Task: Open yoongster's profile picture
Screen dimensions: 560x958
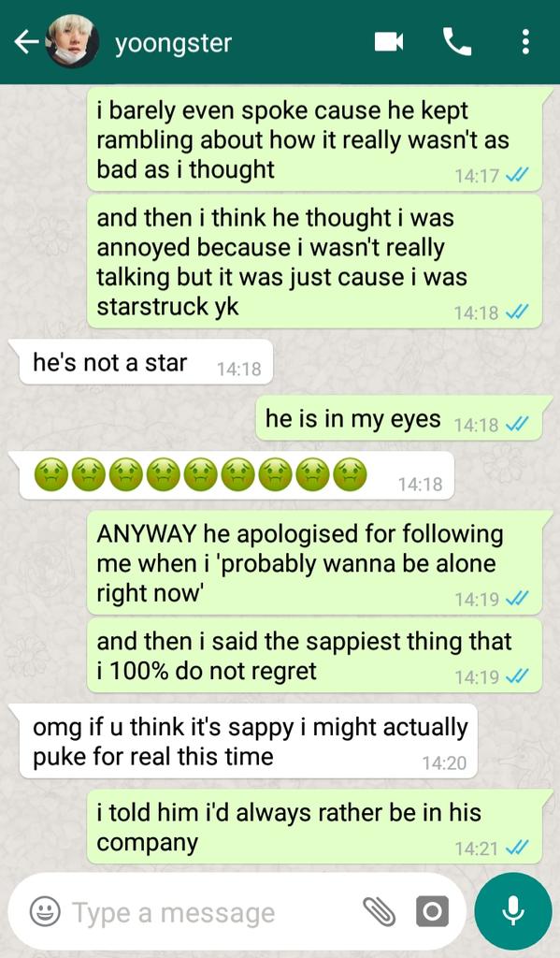Action: 72,41
